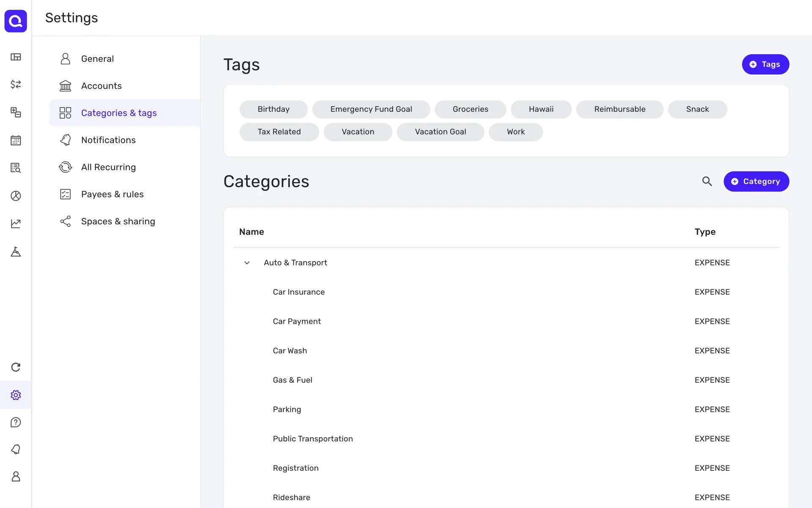
Task: Add a new category with Category button
Action: coord(756,182)
